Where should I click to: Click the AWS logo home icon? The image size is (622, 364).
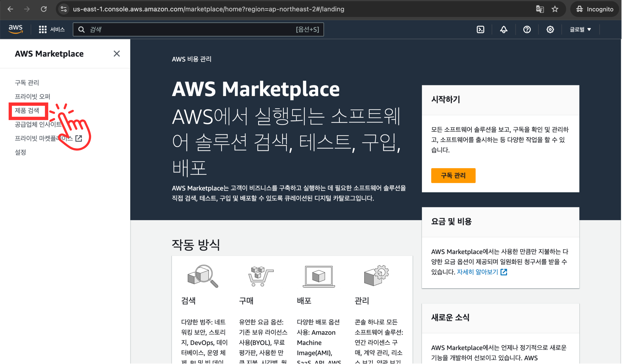(16, 29)
